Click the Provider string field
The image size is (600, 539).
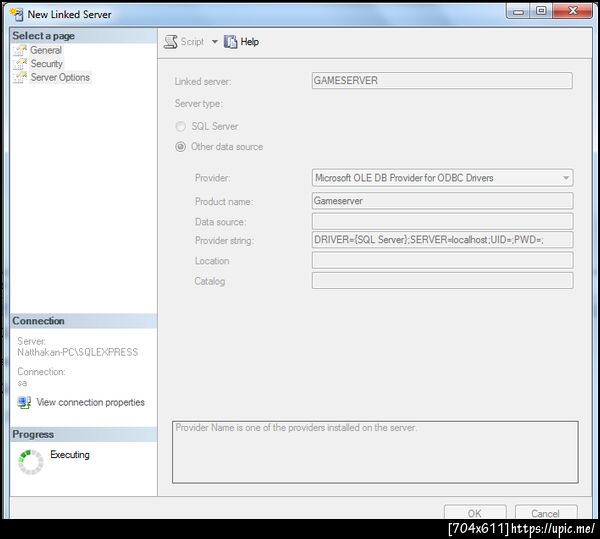442,240
